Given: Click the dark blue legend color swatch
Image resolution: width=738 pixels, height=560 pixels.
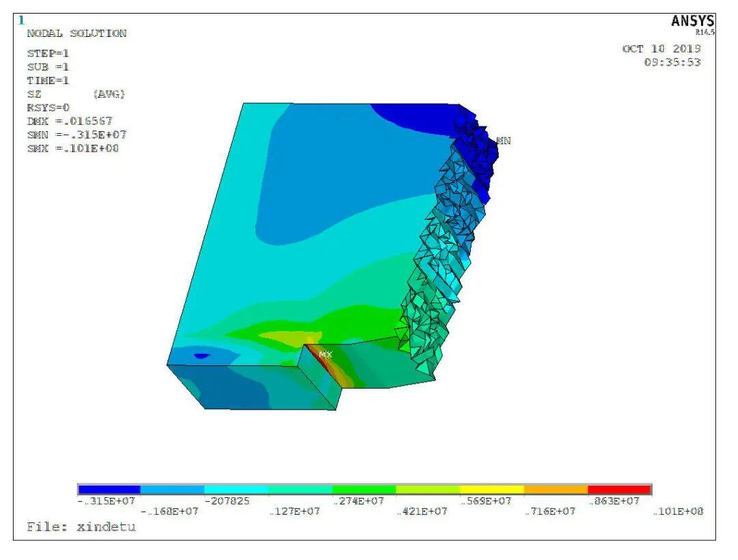Looking at the screenshot, I should pos(109,490).
